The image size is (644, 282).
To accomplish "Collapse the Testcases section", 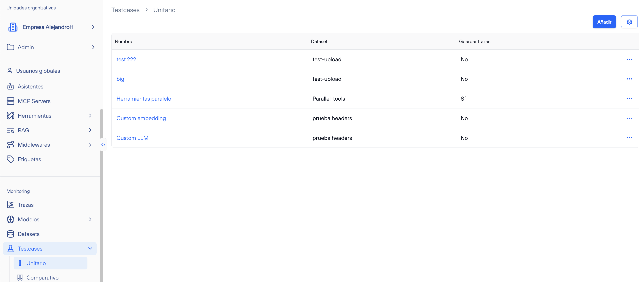I will coord(90,249).
